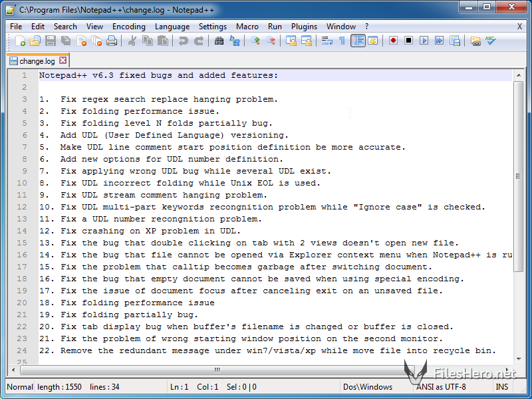Click the horizontal scrollbar thumb
This screenshot has height=399, width=532.
coord(217,370)
